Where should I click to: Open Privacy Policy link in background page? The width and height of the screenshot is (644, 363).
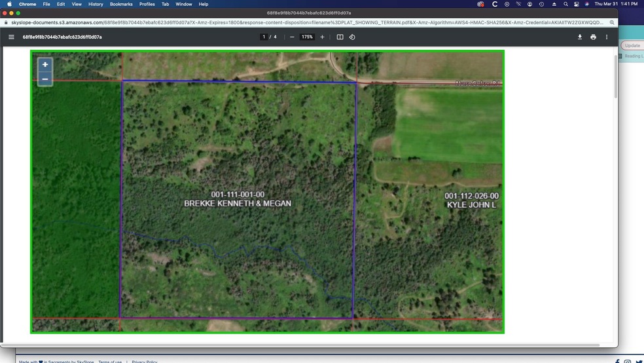coord(145,361)
